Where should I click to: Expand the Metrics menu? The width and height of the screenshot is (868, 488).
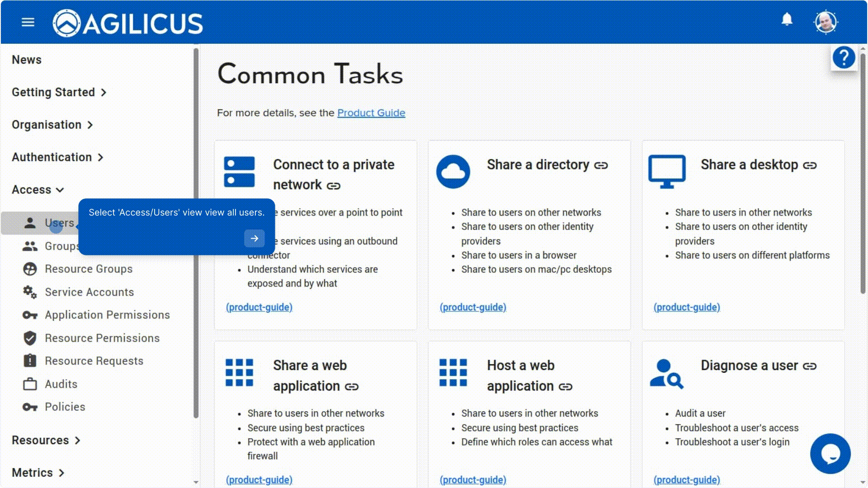(x=38, y=473)
